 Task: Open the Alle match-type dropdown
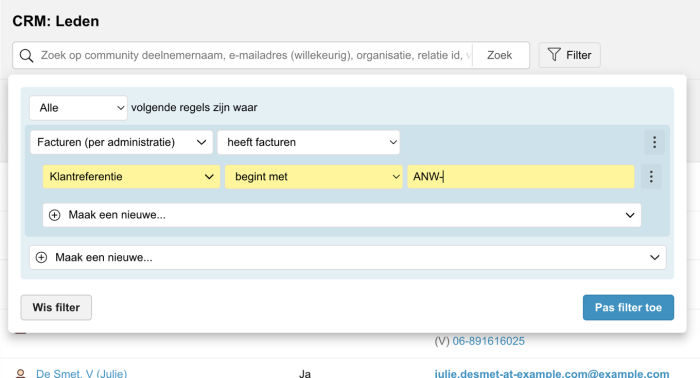point(79,108)
